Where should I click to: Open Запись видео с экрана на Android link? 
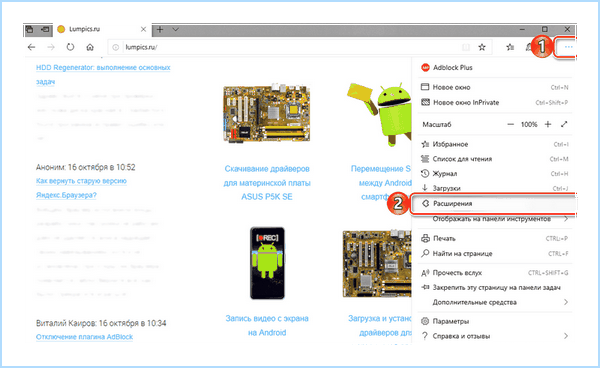pos(267,326)
